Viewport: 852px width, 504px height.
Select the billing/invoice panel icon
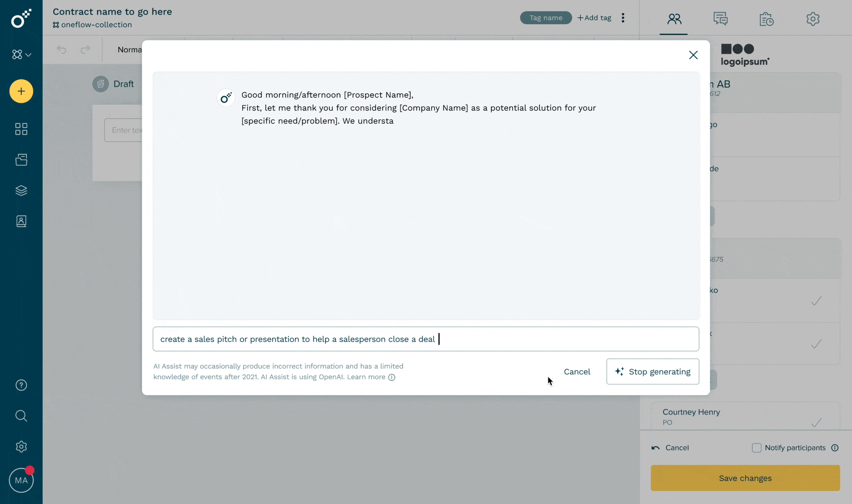766,18
